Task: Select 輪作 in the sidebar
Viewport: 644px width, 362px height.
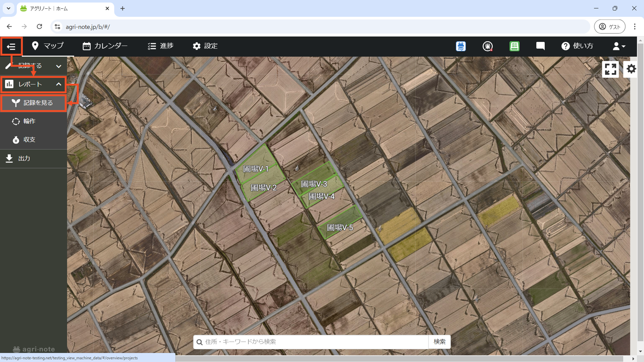Action: click(33, 121)
